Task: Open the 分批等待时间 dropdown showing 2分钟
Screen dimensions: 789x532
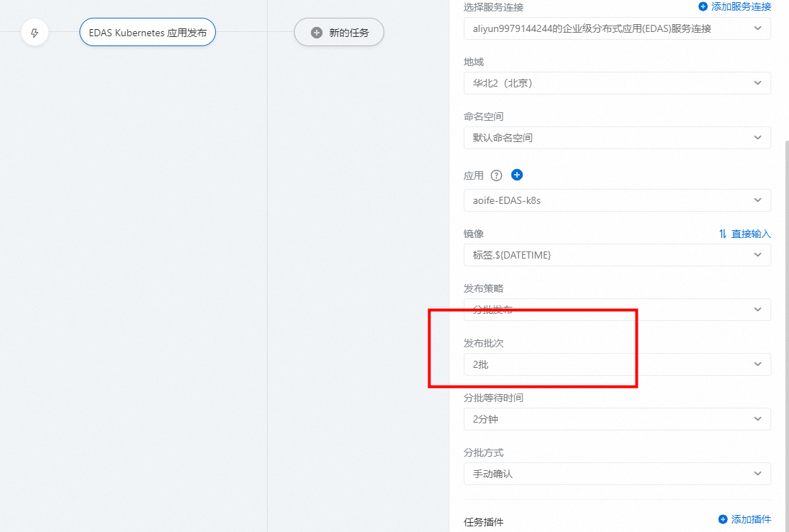Action: 617,419
